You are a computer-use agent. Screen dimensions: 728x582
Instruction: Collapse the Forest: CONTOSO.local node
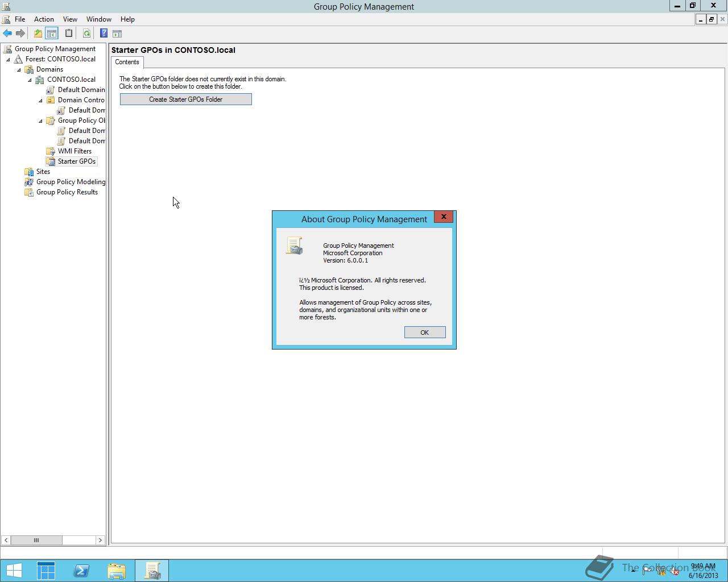tap(9, 59)
